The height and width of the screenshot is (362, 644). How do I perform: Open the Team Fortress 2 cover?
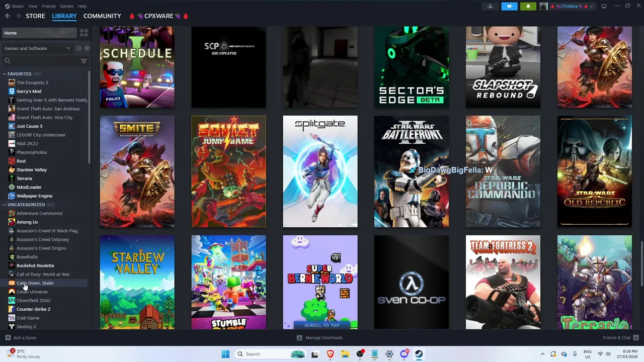point(503,282)
